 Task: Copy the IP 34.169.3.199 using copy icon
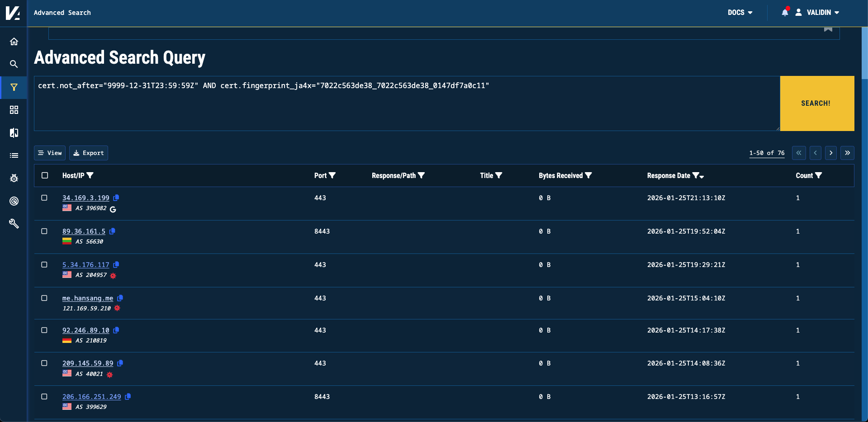coord(116,197)
